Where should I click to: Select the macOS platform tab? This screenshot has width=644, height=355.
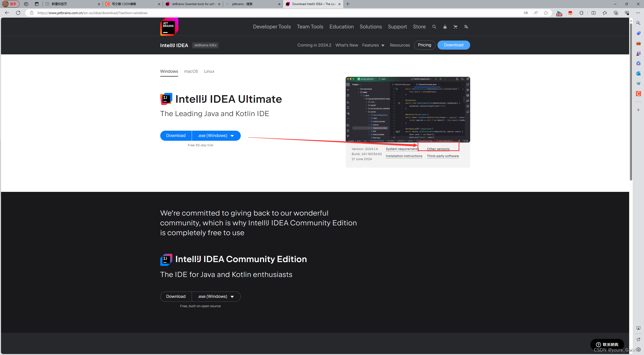[191, 72]
